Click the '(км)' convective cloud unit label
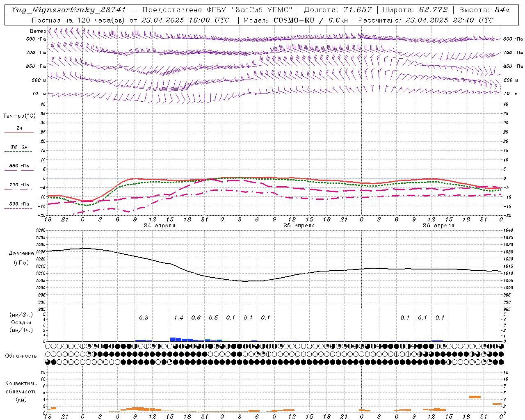The height and width of the screenshot is (420, 525). [x=21, y=399]
